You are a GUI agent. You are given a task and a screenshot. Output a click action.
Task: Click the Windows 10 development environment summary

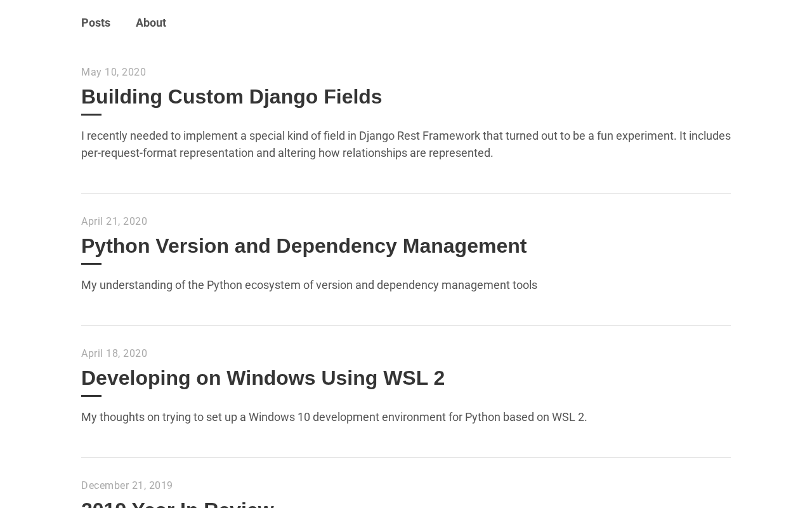pos(334,417)
